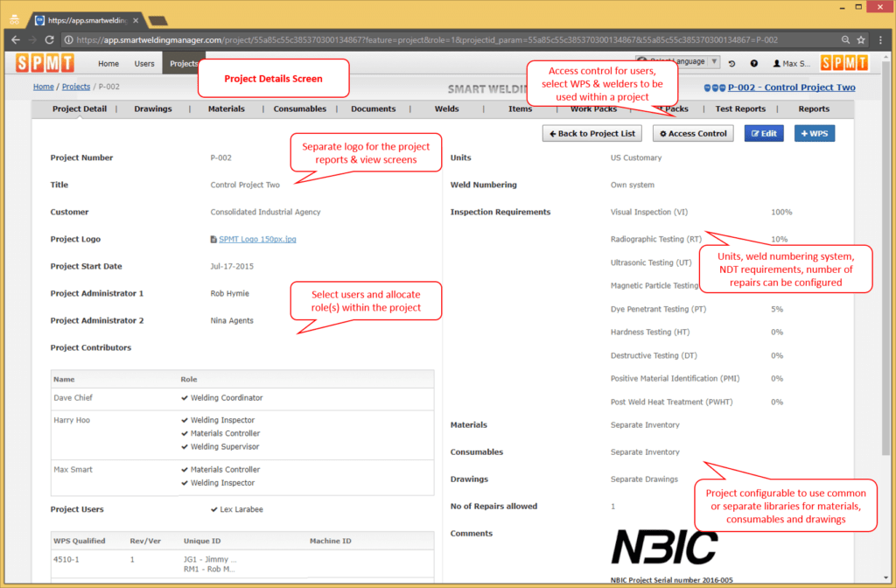Screen dimensions: 896x588
Task: Click the Machine ID column header
Action: pyautogui.click(x=330, y=541)
